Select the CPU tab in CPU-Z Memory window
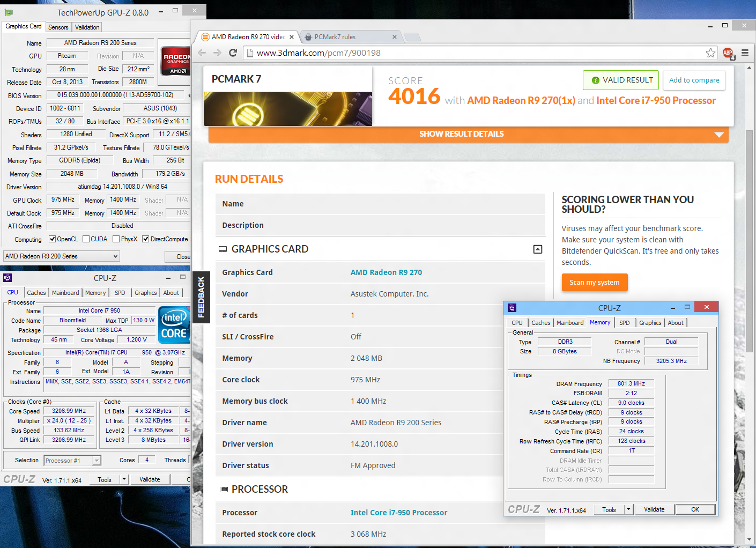This screenshot has width=756, height=548. click(517, 323)
